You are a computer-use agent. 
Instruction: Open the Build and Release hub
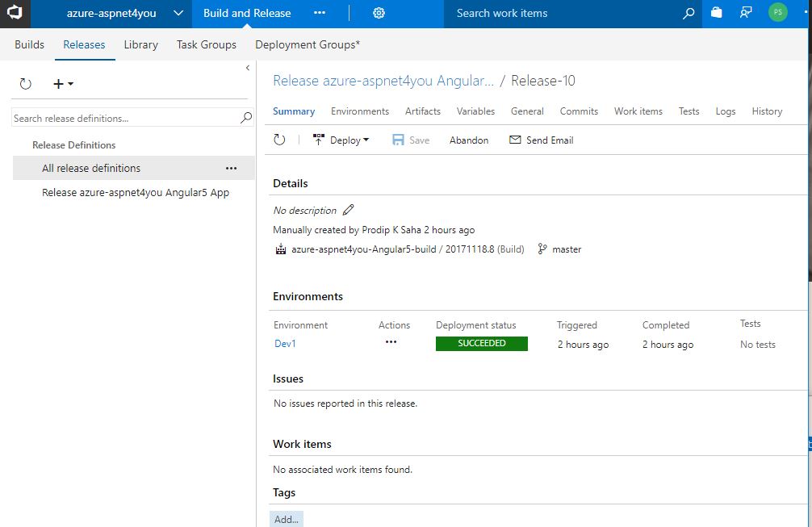point(247,13)
